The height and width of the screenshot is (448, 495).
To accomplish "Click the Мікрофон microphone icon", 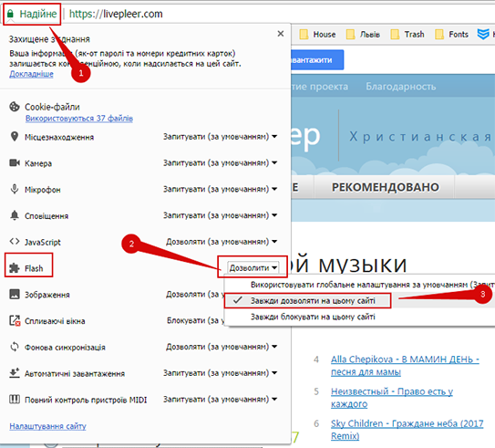I will tap(15, 189).
